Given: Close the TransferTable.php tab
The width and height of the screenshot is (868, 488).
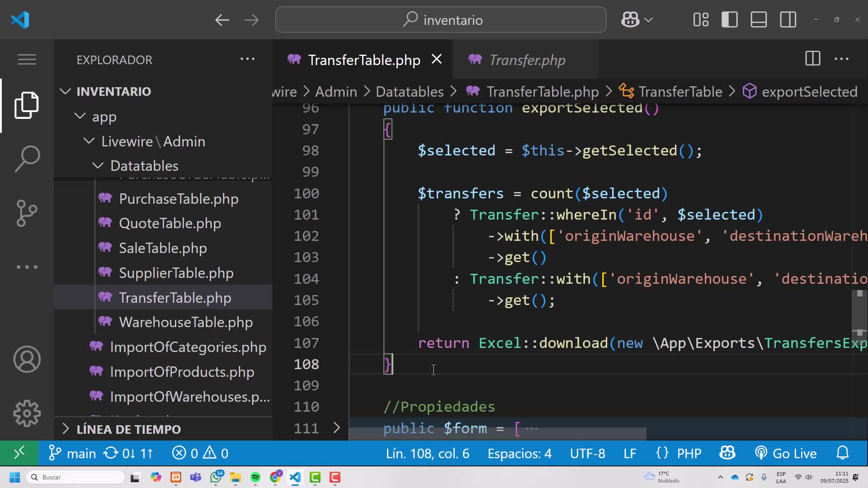Looking at the screenshot, I should 436,59.
